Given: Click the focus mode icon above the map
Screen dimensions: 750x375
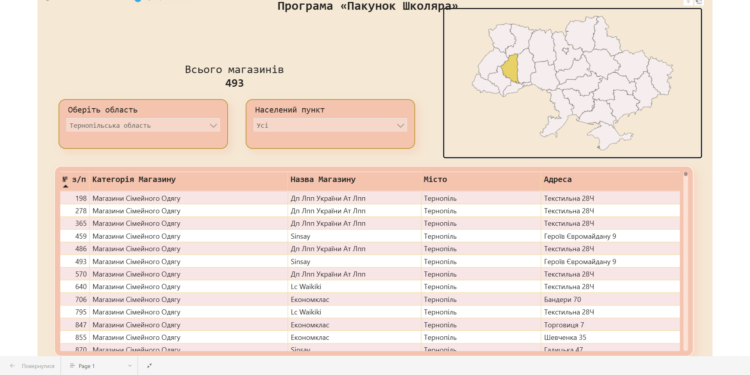Looking at the screenshot, I should tap(699, 2).
